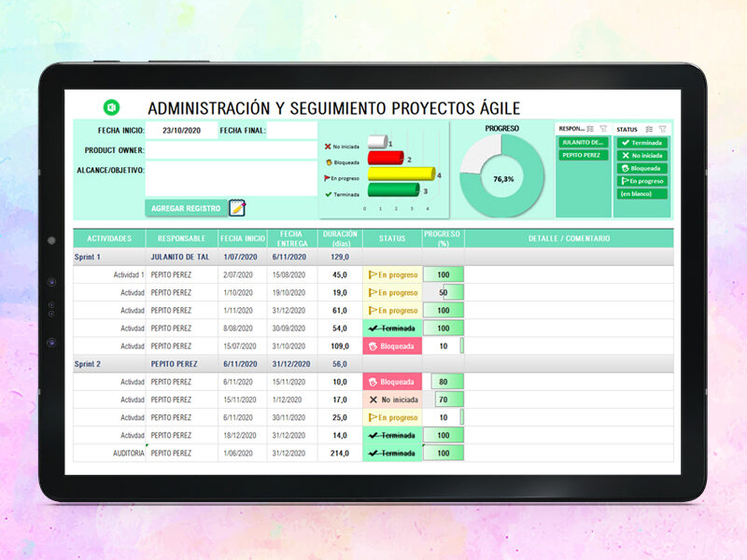Click the DETALLE / COMENTARIO column header
The width and height of the screenshot is (747, 560).
pos(569,239)
